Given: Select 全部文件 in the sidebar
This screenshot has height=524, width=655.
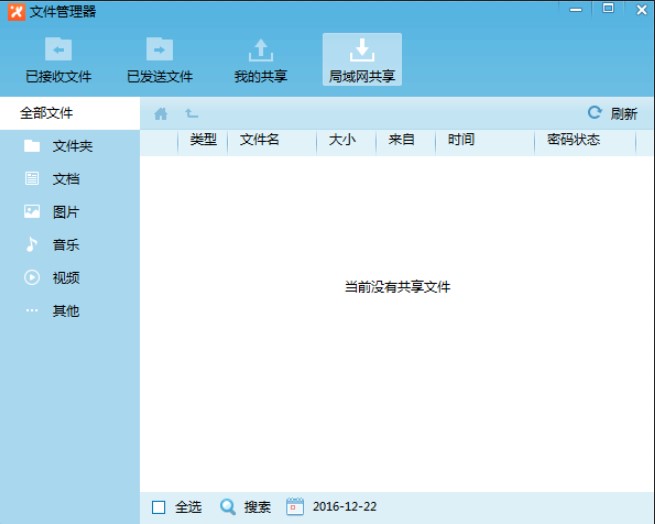Looking at the screenshot, I should pyautogui.click(x=47, y=113).
